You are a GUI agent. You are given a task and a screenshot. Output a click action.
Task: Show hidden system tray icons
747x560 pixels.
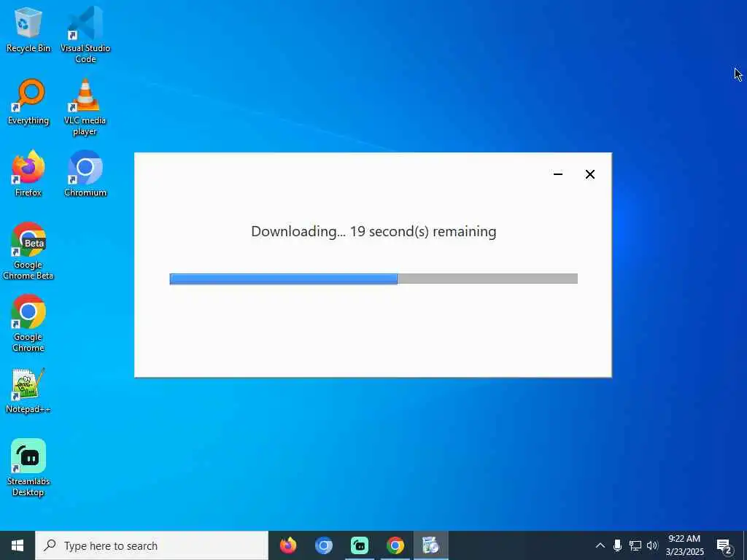pos(600,545)
